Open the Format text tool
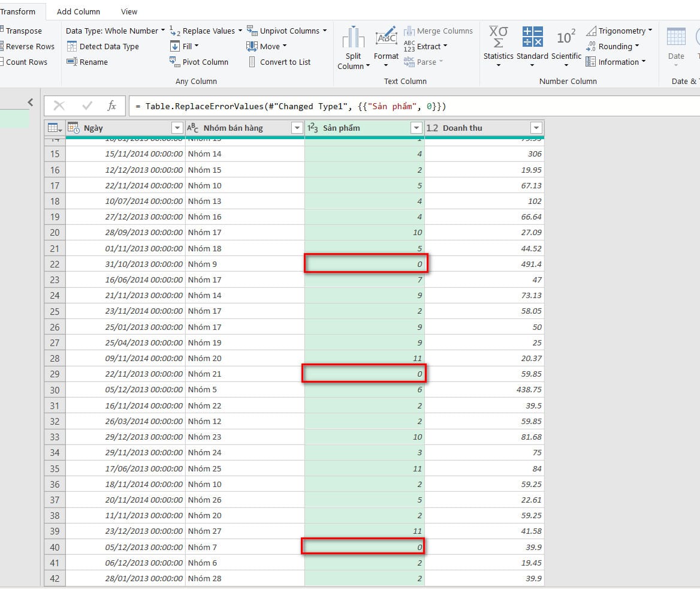Screen dimensions: 700x589 (386, 38)
